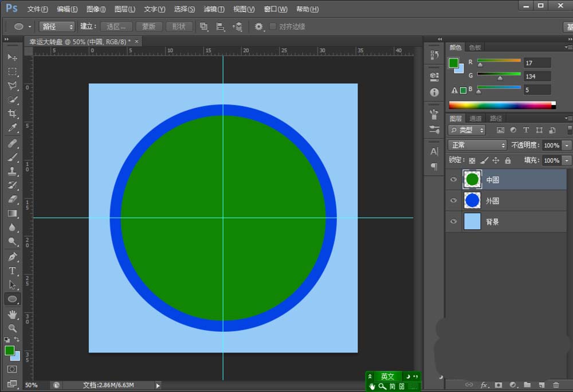Switch to the 通道 tab
Screen dimensions: 573x392
(x=476, y=119)
